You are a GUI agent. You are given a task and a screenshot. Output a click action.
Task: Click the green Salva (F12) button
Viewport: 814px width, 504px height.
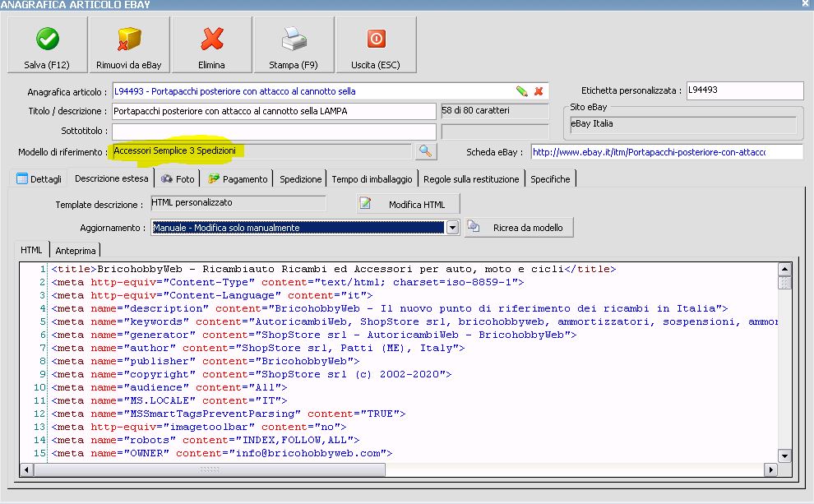coord(47,45)
